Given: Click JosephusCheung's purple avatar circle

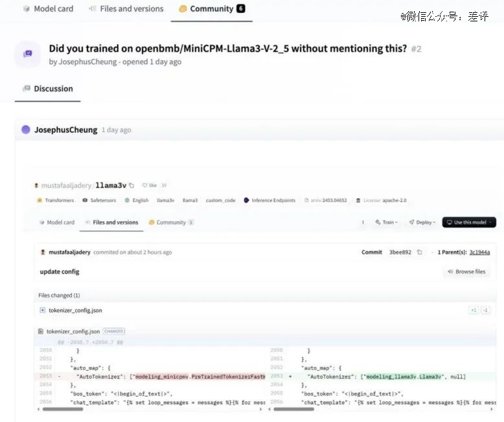Looking at the screenshot, I should point(26,130).
